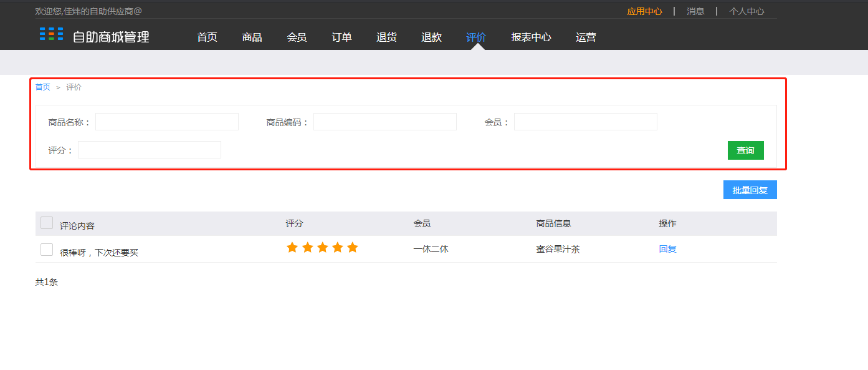The height and width of the screenshot is (370, 868).
Task: Click the product name 蜜谷果汁茶
Action: (x=558, y=249)
